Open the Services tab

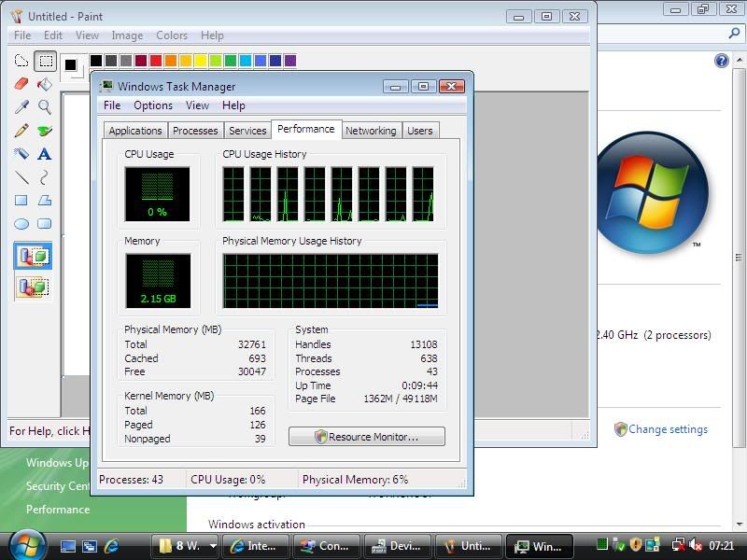[247, 131]
